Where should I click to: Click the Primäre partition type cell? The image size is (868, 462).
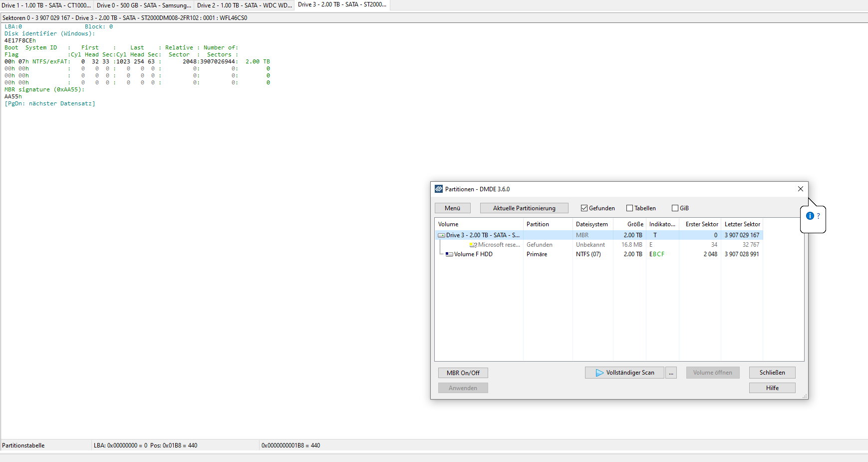click(537, 254)
